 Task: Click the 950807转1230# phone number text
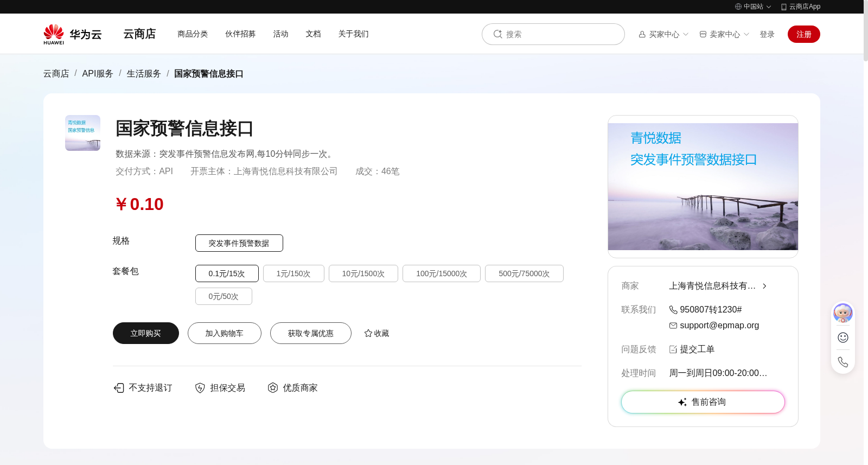[x=711, y=310]
